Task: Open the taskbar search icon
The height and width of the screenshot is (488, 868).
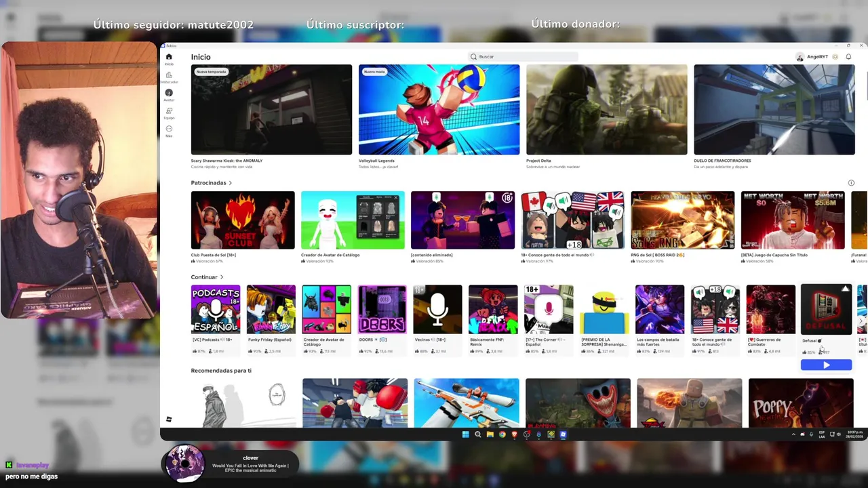Action: coord(477,434)
